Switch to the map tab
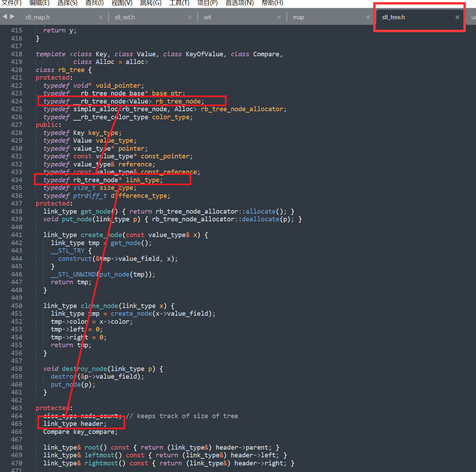 (298, 17)
